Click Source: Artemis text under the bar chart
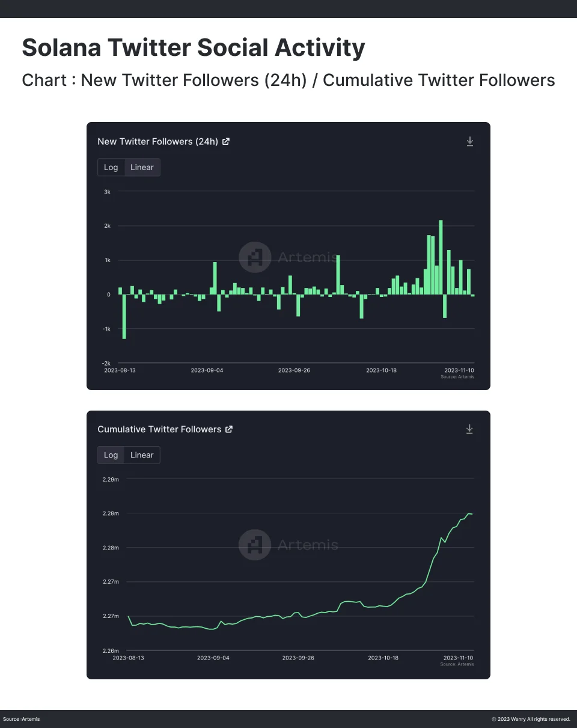The height and width of the screenshot is (728, 577). coord(457,377)
